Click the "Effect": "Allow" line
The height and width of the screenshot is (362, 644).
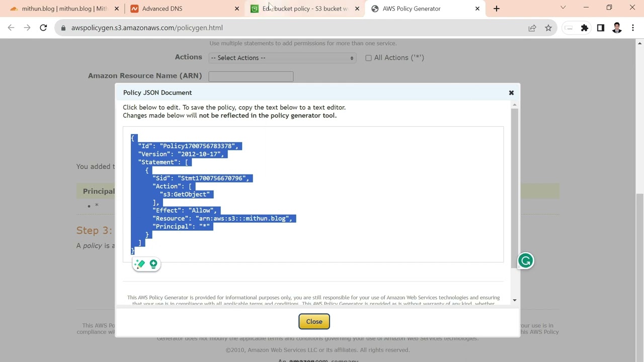[185, 210]
